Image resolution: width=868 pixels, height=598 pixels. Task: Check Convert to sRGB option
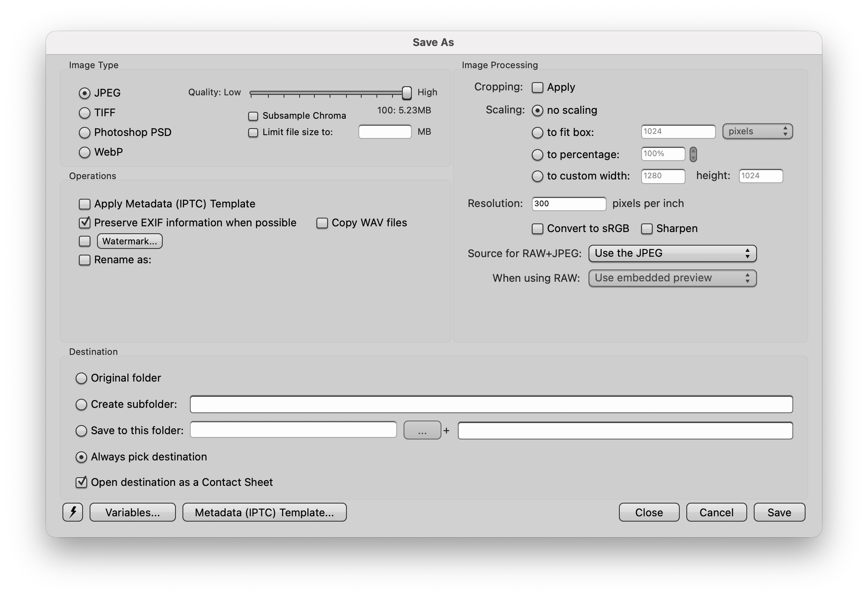[537, 229]
